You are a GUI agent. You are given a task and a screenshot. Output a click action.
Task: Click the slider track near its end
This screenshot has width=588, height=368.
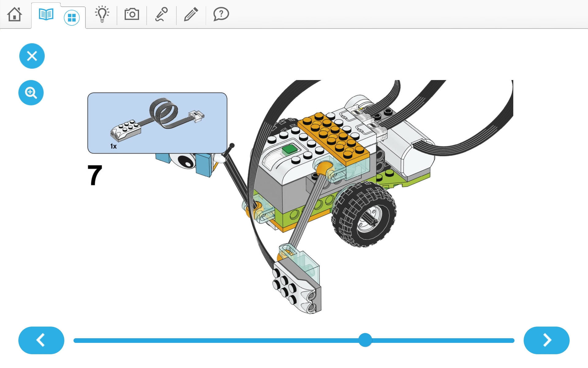tap(502, 340)
